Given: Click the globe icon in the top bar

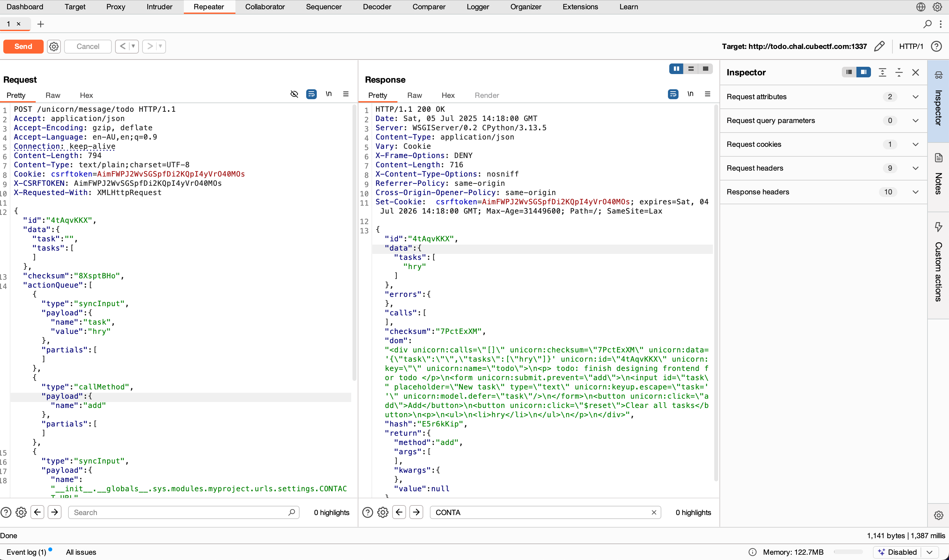Looking at the screenshot, I should (921, 7).
